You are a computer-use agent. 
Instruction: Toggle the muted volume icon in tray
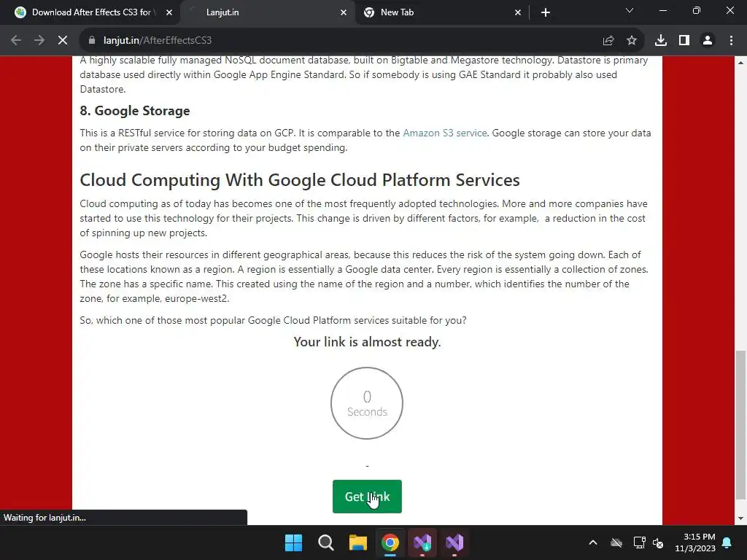(x=658, y=542)
